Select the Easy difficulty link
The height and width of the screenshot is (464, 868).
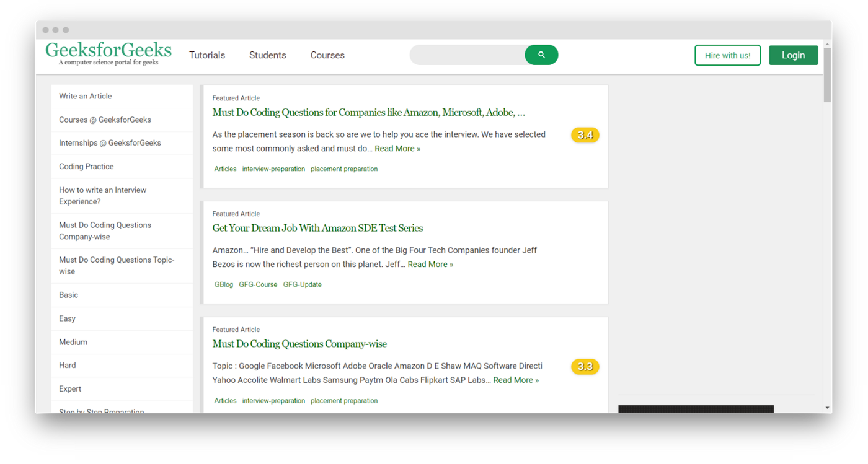pyautogui.click(x=67, y=319)
